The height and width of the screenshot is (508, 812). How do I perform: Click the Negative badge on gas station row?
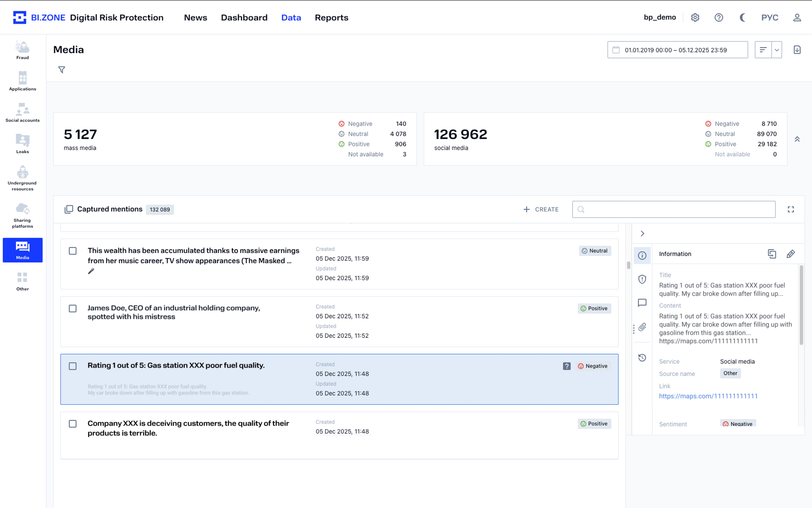593,366
